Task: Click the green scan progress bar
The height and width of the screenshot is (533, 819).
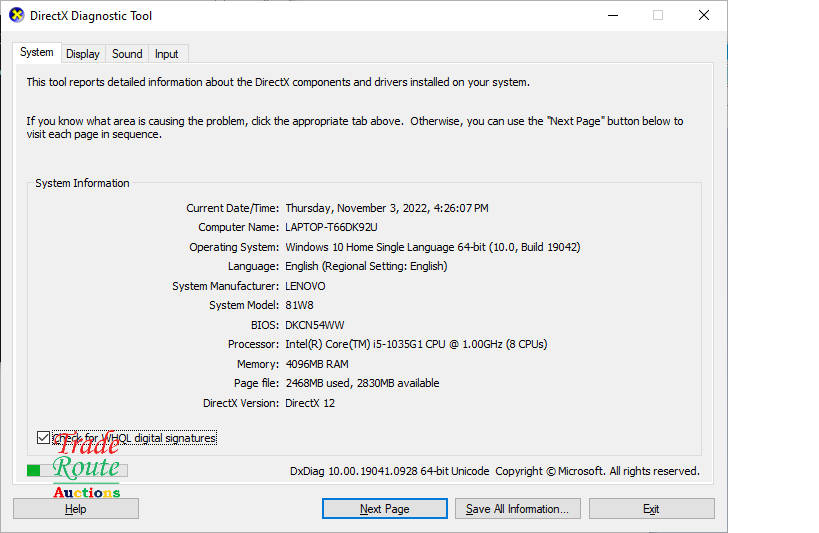Action: point(34,470)
